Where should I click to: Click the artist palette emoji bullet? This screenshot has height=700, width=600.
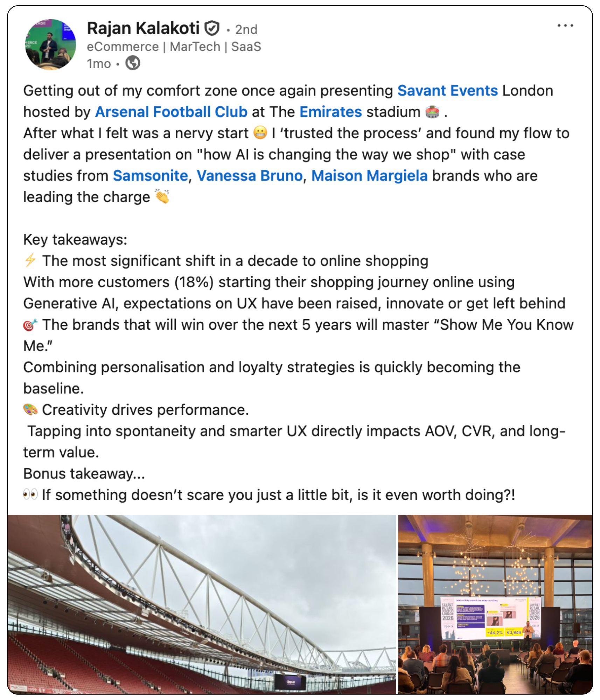pos(30,409)
